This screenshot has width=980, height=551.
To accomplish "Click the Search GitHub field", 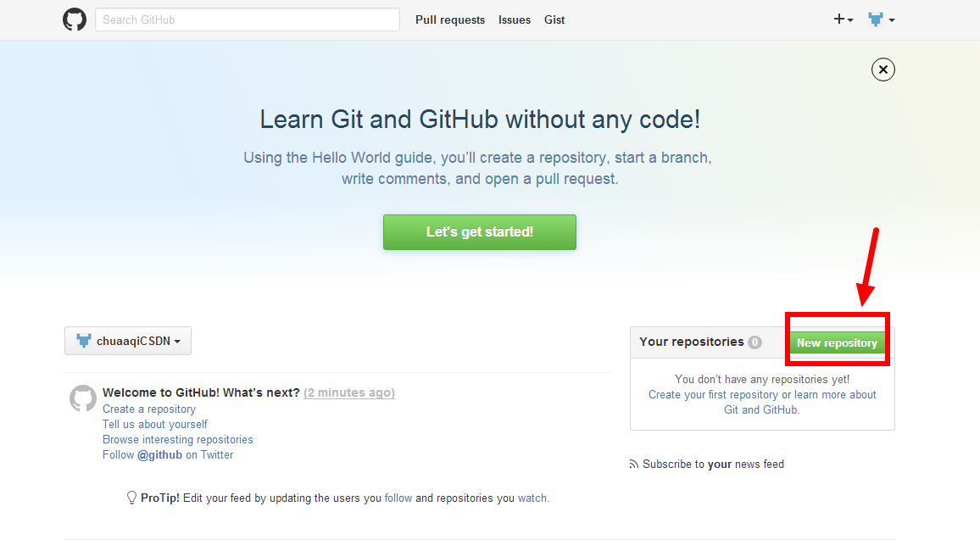I will click(x=247, y=19).
